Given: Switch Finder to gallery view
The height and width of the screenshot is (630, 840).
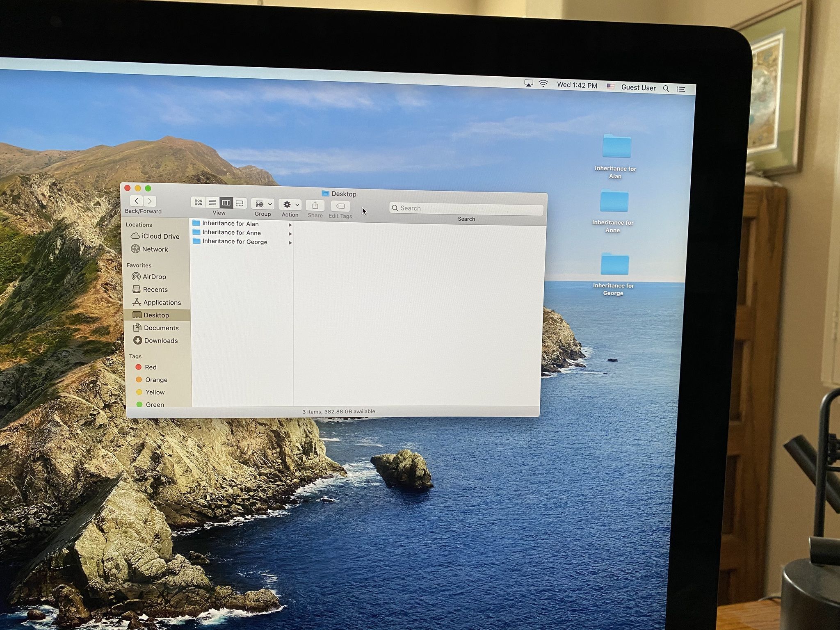Looking at the screenshot, I should [x=240, y=203].
